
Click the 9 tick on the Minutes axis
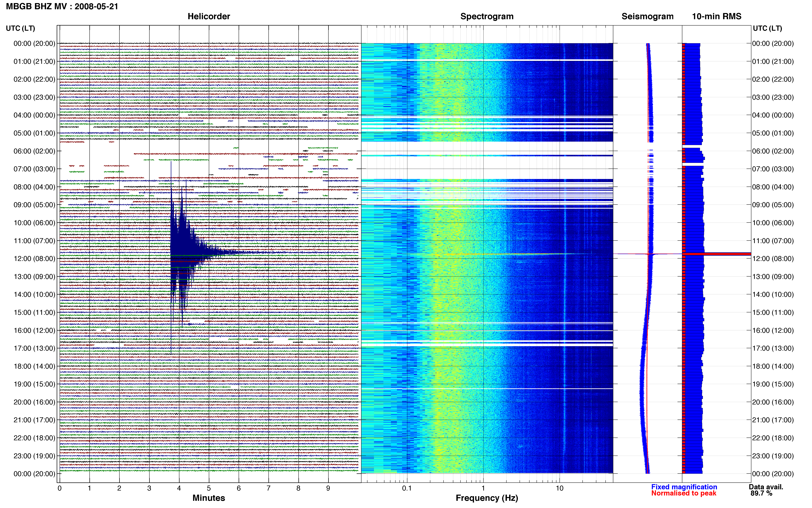coord(328,488)
